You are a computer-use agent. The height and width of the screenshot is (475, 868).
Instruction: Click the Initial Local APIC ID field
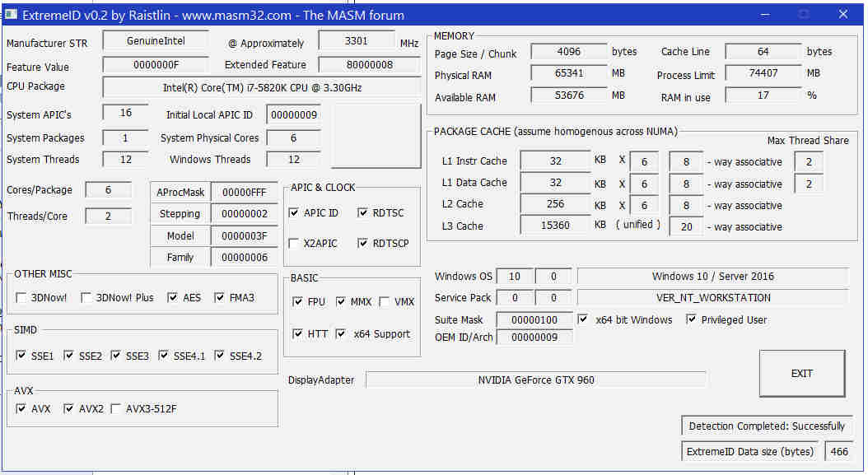coord(293,114)
